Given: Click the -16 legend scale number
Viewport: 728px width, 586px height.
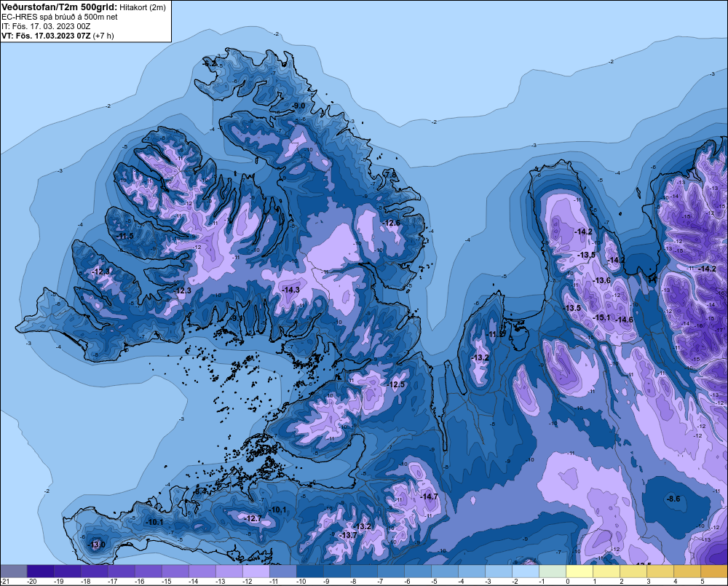Looking at the screenshot, I should click(139, 582).
